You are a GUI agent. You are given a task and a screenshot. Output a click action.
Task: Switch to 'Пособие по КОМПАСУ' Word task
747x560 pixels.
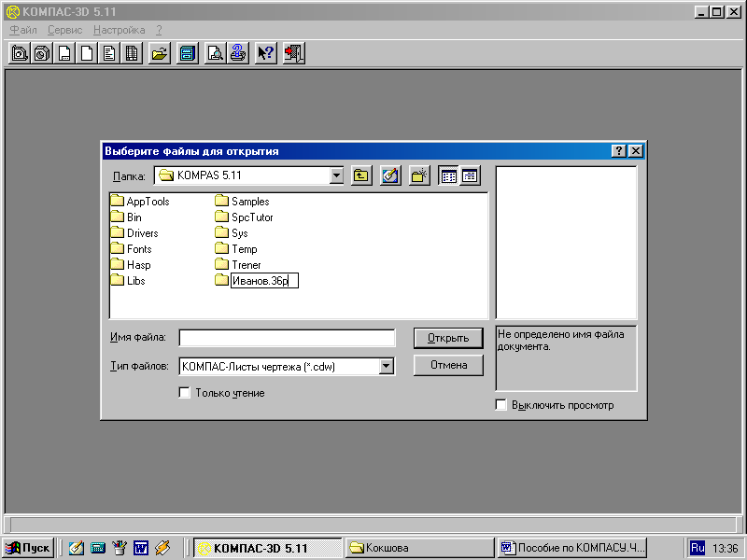pos(571,548)
